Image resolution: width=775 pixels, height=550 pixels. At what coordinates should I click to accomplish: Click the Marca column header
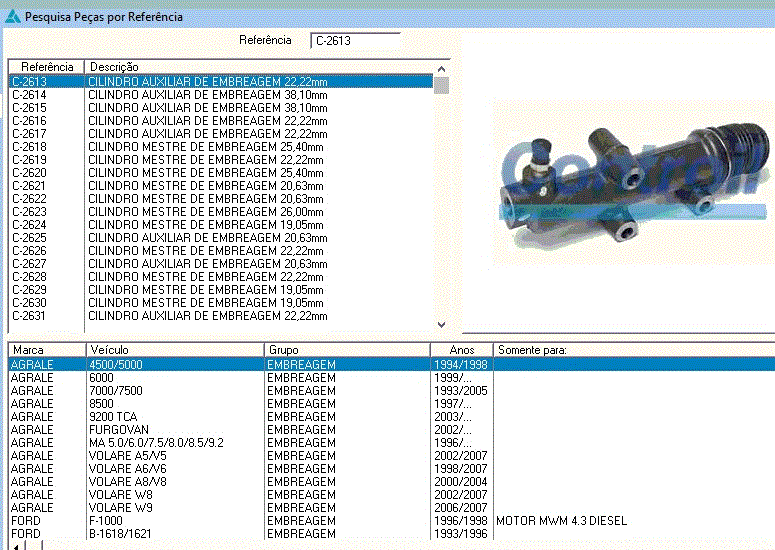click(x=46, y=350)
